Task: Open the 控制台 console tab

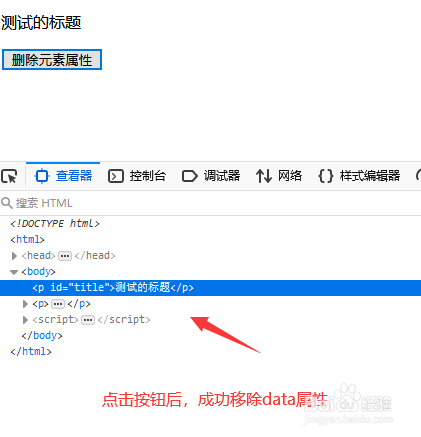Action: pyautogui.click(x=137, y=176)
